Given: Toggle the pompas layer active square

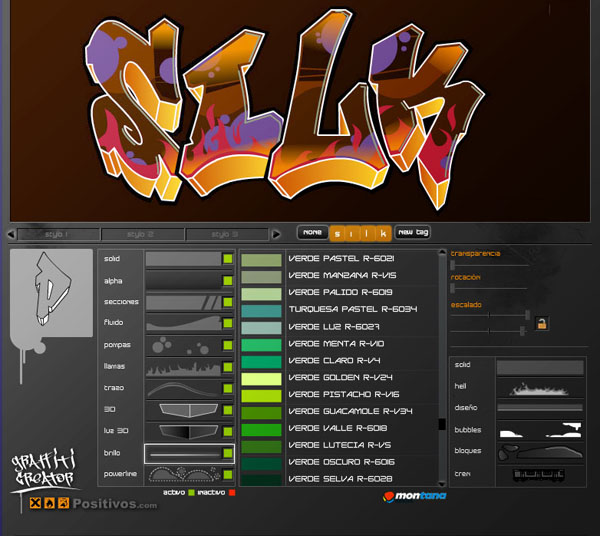Looking at the screenshot, I should [228, 345].
